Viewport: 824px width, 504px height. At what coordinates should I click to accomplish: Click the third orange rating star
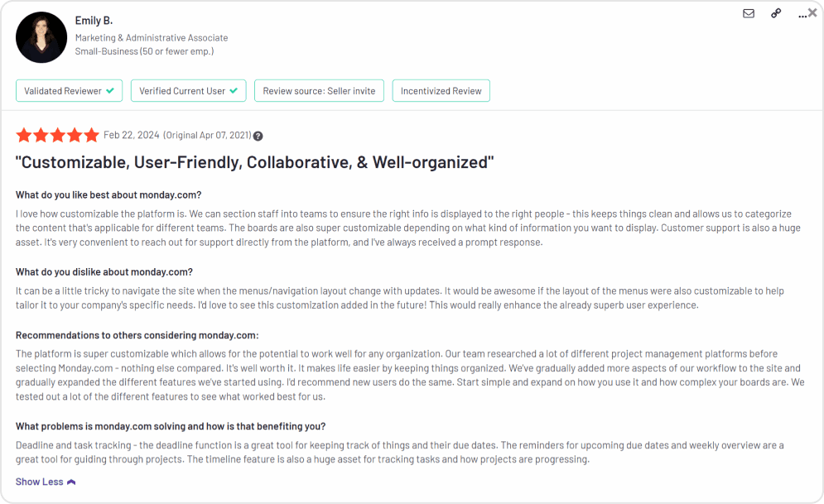point(57,135)
